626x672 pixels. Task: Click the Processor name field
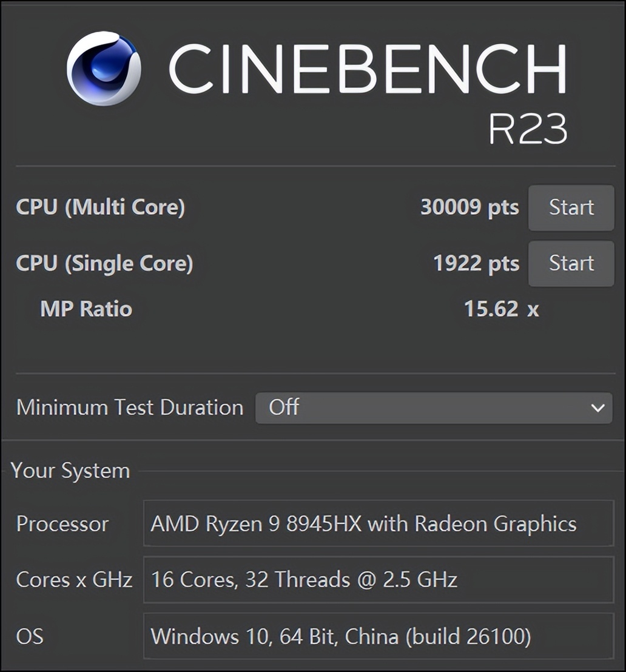(x=379, y=523)
